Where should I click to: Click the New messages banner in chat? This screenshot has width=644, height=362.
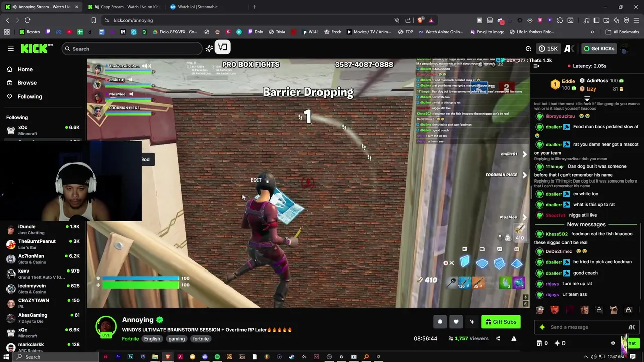coord(586,225)
